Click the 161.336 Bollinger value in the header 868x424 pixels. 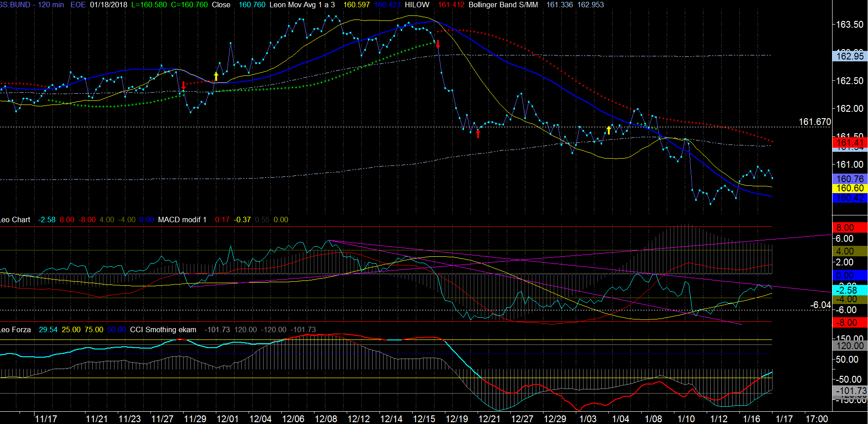[x=559, y=5]
